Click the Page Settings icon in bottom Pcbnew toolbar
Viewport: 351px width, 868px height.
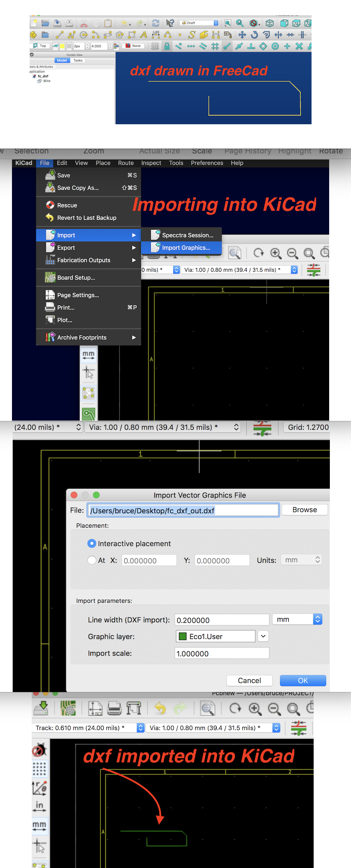[x=95, y=708]
